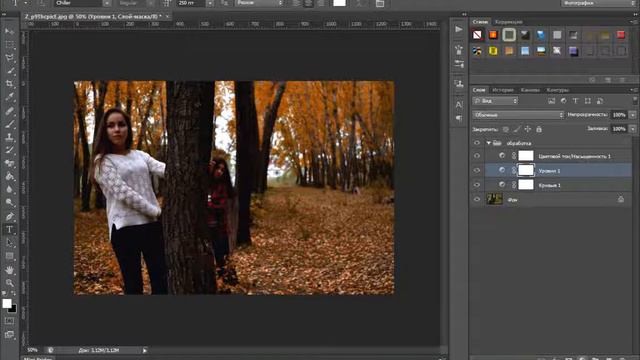Open the Character panel icon
Screen dimensions: 640x360
pos(459,104)
